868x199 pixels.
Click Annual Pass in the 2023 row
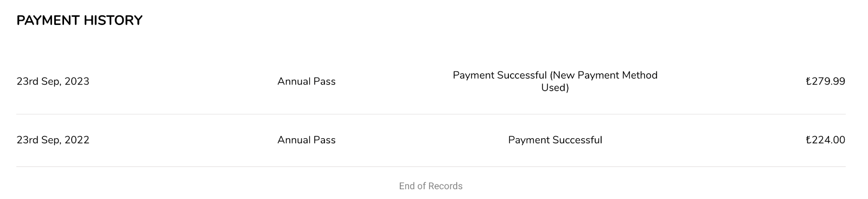point(307,81)
